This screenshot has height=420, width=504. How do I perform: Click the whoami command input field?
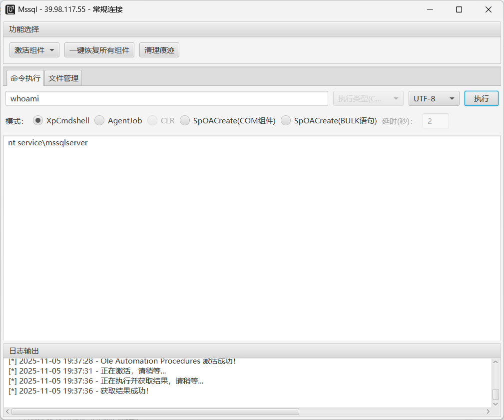(x=167, y=98)
